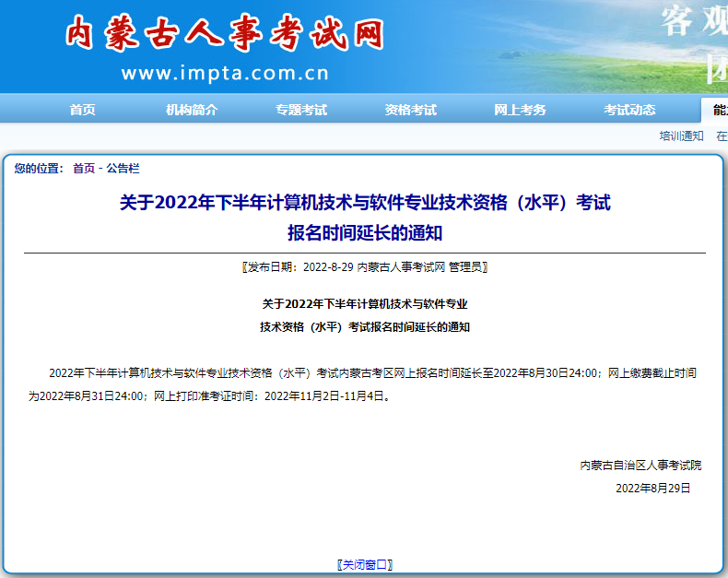Click 公告栏 in the breadcrumb

tap(123, 168)
